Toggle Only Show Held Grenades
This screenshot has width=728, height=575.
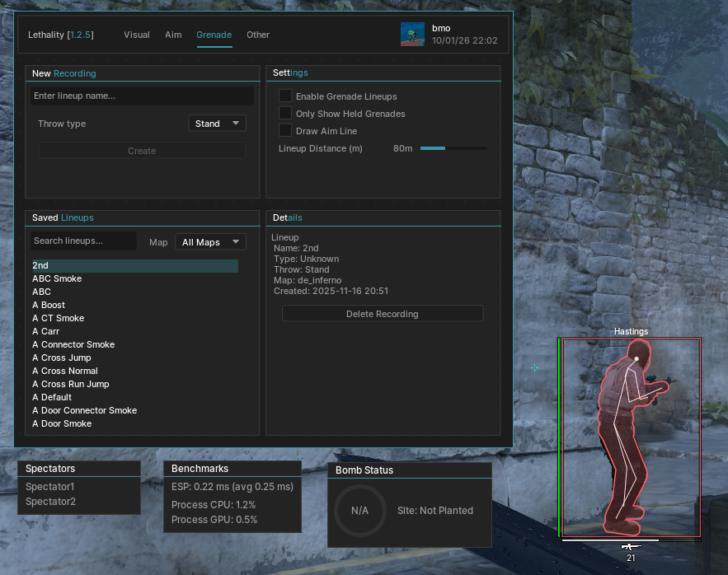tap(285, 114)
